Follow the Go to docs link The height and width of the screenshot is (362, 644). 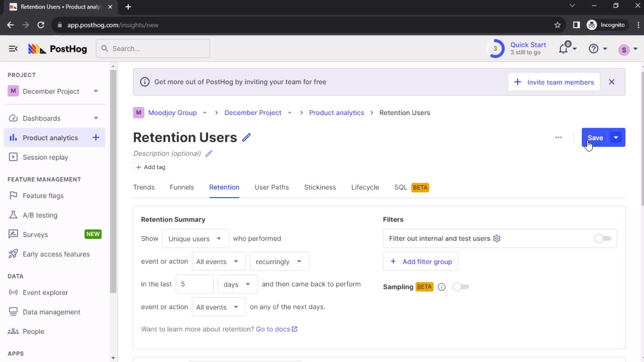(277, 329)
